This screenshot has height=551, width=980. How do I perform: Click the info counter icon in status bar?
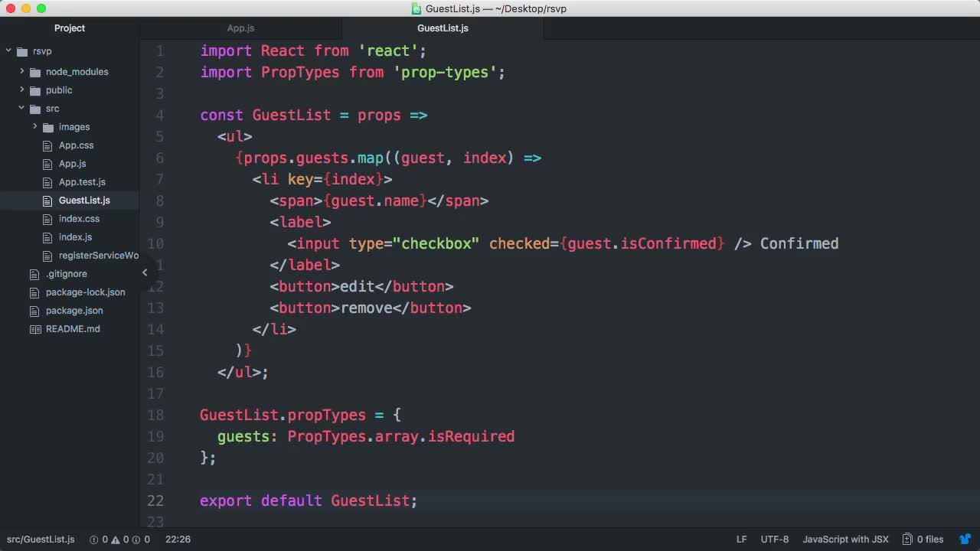coord(136,539)
